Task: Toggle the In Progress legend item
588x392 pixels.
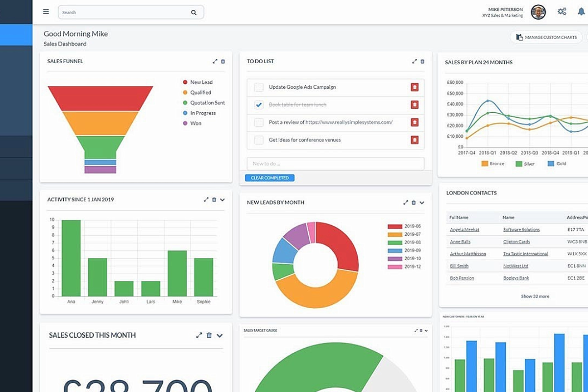Action: point(199,113)
